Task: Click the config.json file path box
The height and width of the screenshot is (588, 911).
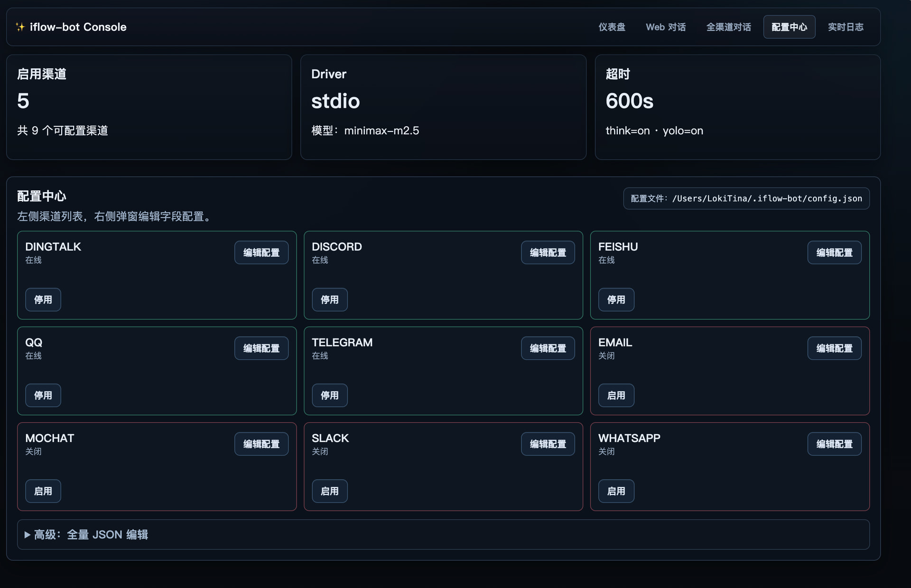Action: (746, 198)
